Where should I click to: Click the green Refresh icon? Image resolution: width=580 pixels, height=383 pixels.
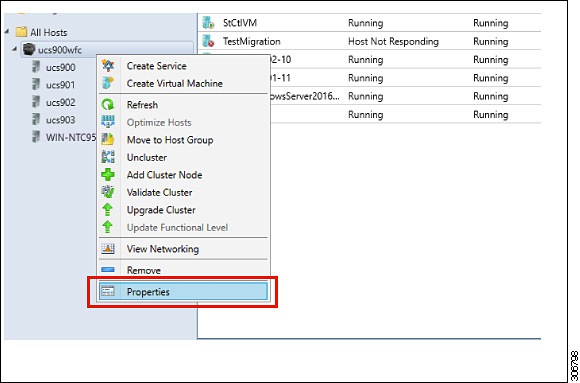click(x=108, y=105)
